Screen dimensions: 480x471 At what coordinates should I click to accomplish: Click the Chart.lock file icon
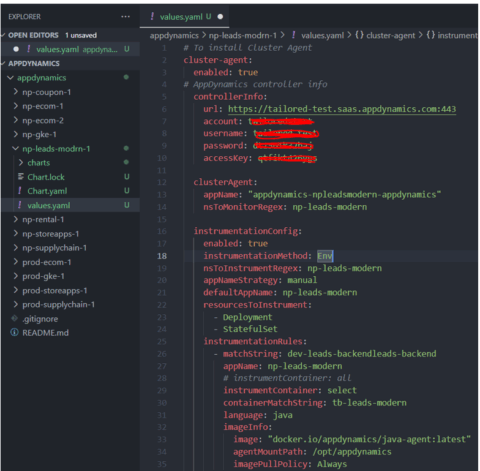[21, 176]
